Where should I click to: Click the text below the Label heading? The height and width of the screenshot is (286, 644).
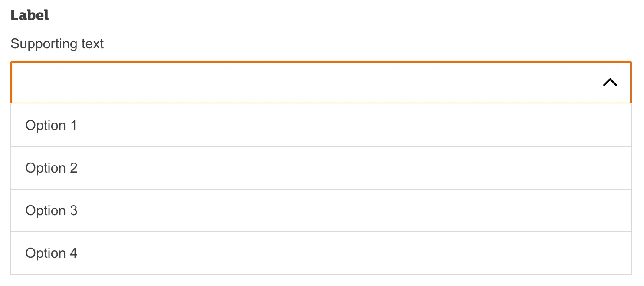pos(57,44)
